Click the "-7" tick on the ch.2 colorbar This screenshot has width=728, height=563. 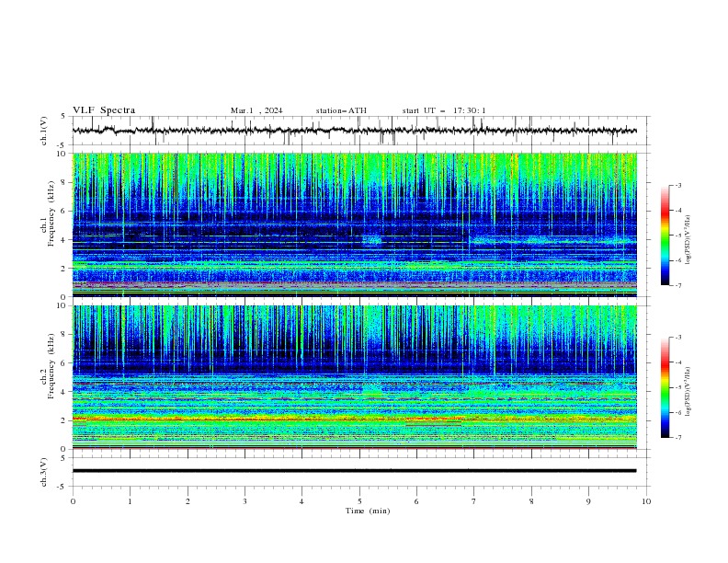tap(678, 438)
